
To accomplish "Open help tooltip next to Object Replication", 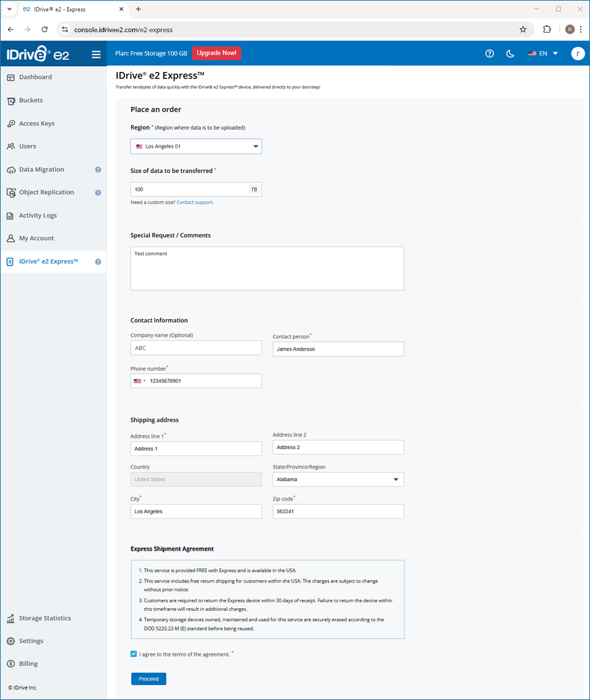I will (98, 193).
